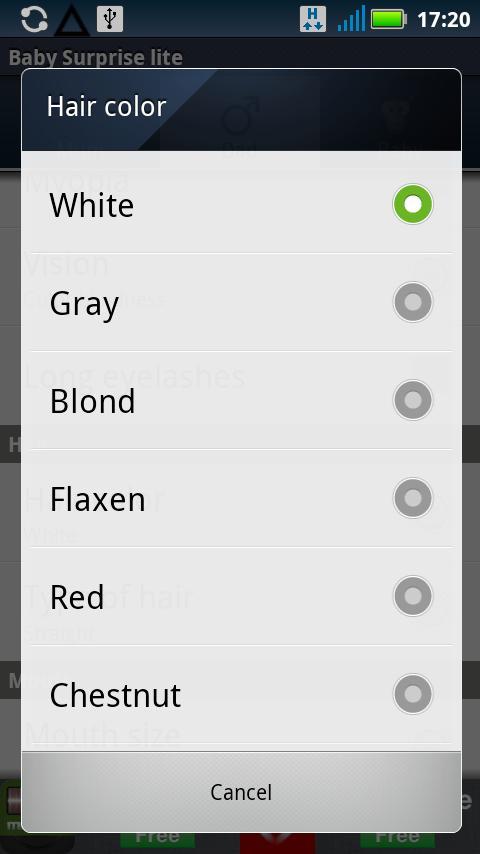Choose the Blond hair color label
The height and width of the screenshot is (854, 480).
coord(93,401)
